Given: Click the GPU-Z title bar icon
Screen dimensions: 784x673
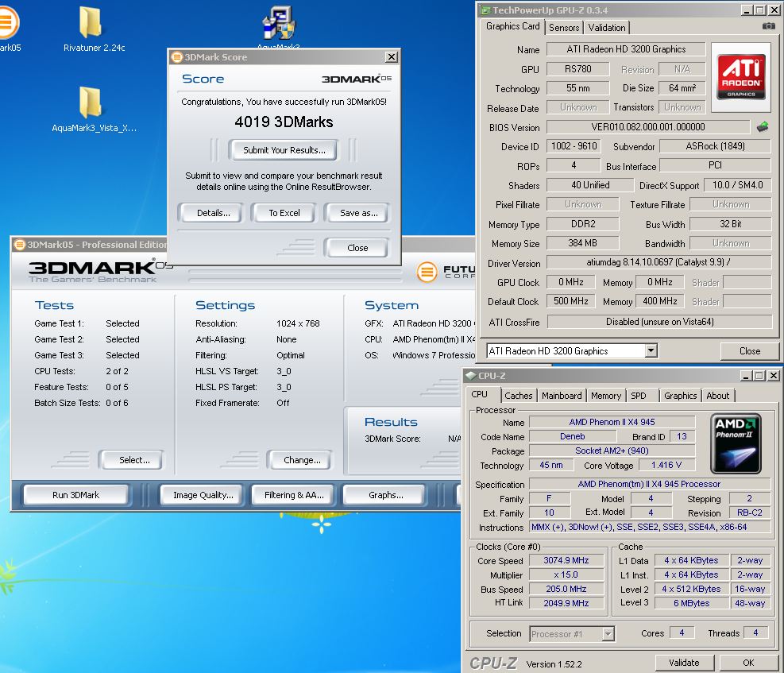Looking at the screenshot, I should [485, 10].
